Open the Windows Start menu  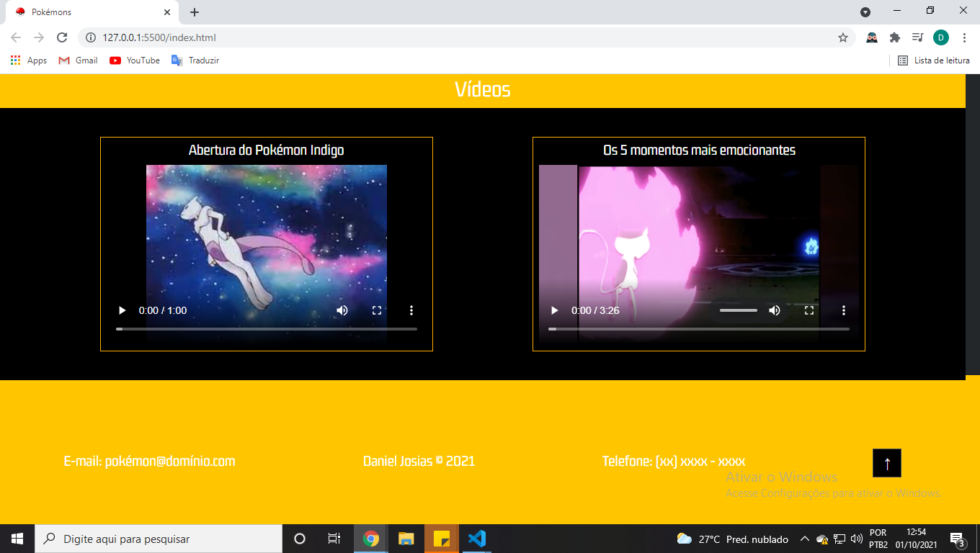(17, 539)
